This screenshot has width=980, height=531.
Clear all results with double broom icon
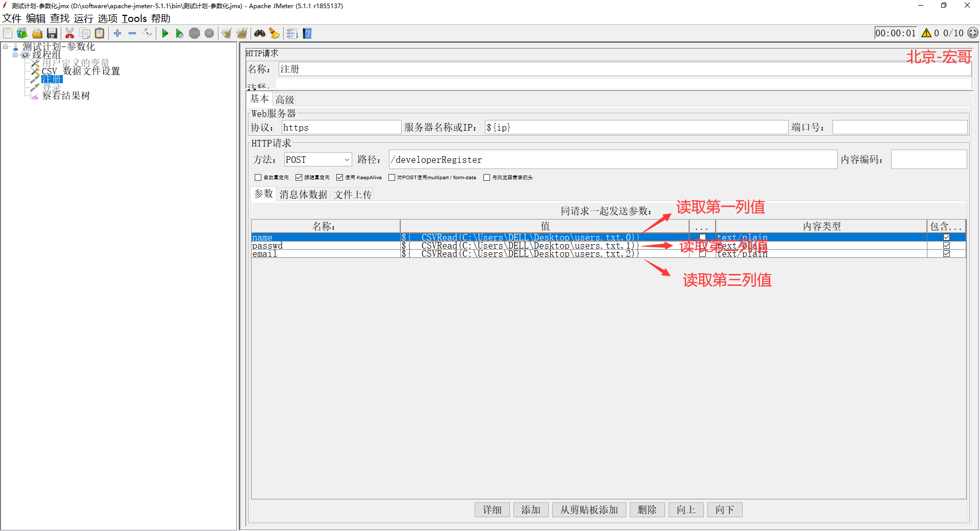point(242,33)
